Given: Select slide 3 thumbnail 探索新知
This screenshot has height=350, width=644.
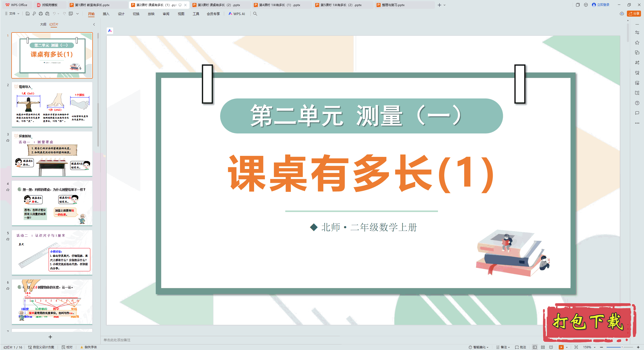Looking at the screenshot, I should (x=52, y=154).
